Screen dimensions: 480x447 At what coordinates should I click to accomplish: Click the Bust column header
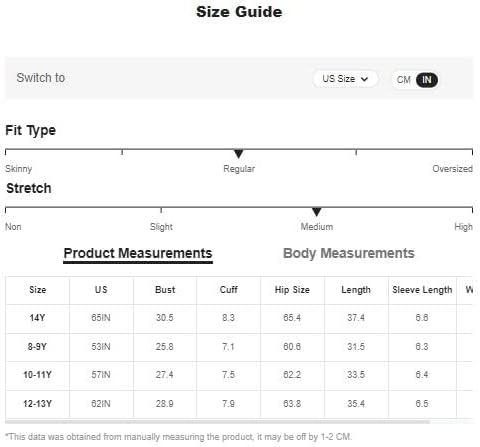tap(165, 290)
